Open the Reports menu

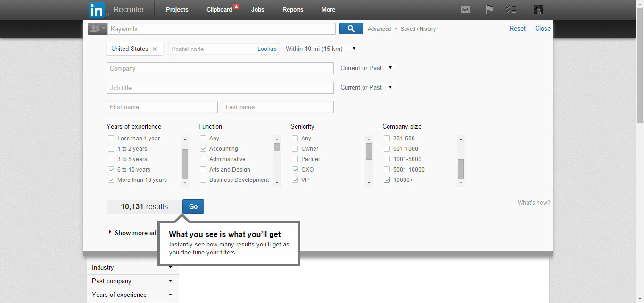[x=293, y=9]
